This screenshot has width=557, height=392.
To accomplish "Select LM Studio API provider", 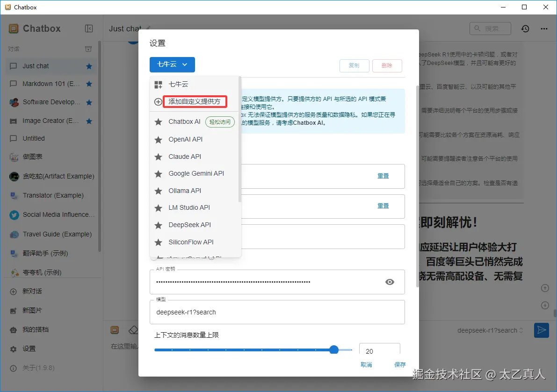I will pyautogui.click(x=195, y=207).
